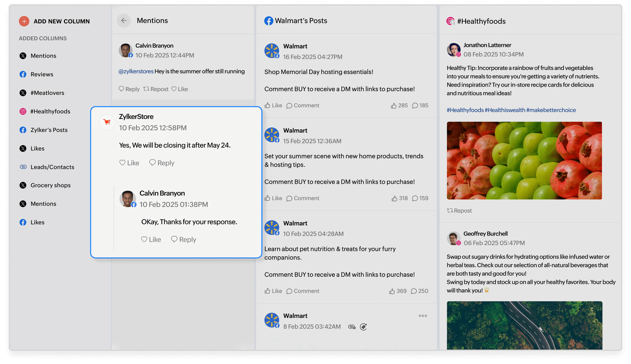
Task: Click the Leads/Contacts link icon
Action: 23,167
